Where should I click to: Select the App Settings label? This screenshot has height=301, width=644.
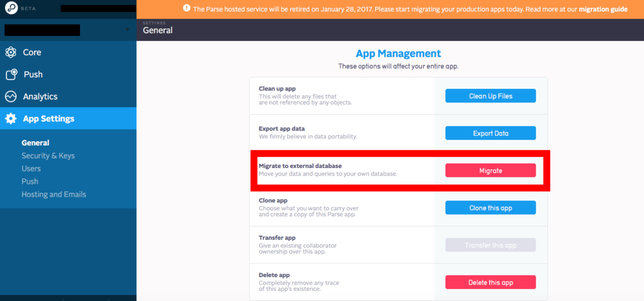pyautogui.click(x=48, y=119)
